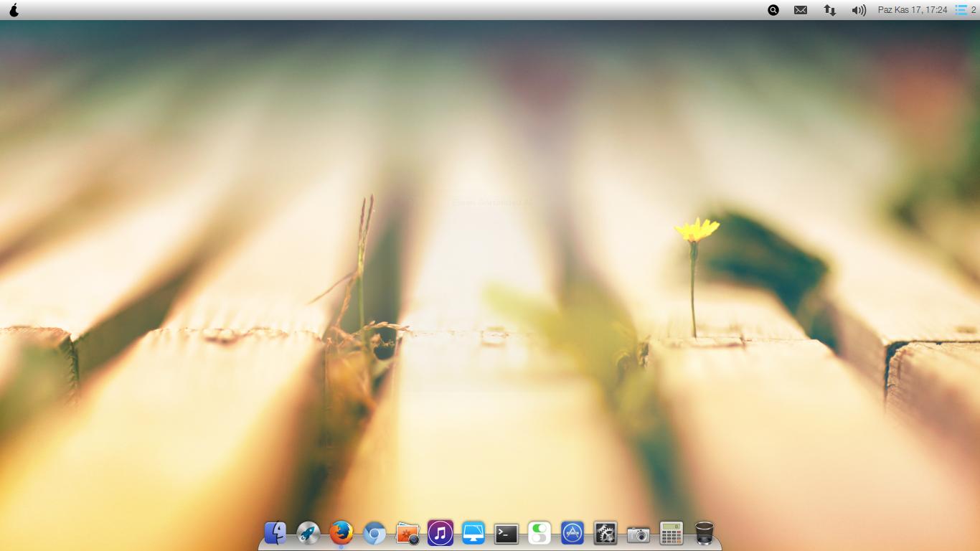
Task: Launch the camera screenshot tool in dock
Action: coord(639,534)
